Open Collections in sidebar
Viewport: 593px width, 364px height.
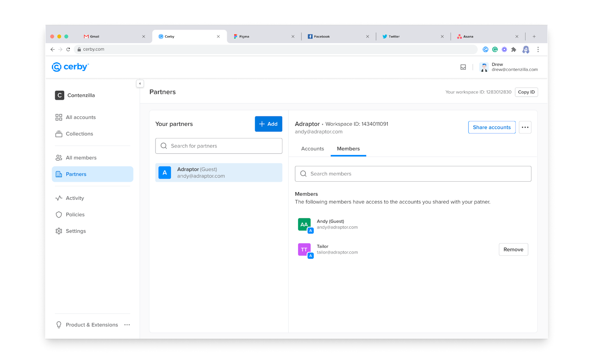(x=74, y=134)
